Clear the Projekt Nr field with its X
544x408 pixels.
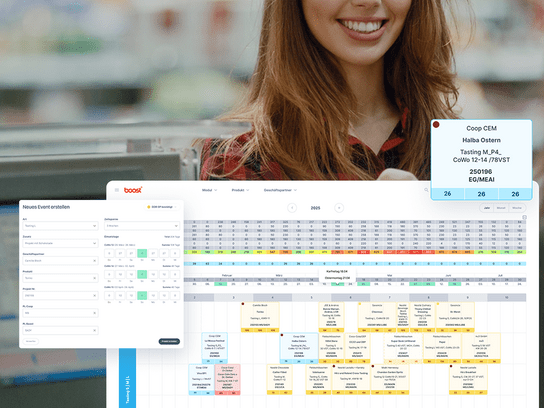point(94,296)
